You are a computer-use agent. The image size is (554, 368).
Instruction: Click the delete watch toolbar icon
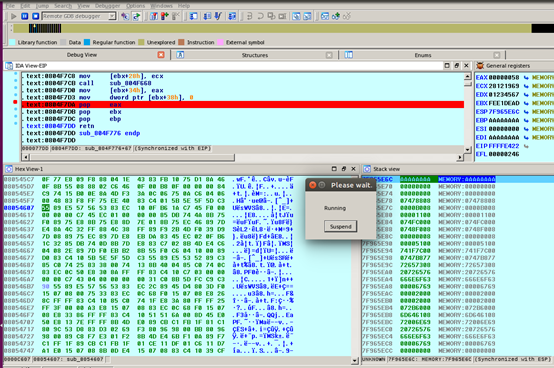[347, 16]
